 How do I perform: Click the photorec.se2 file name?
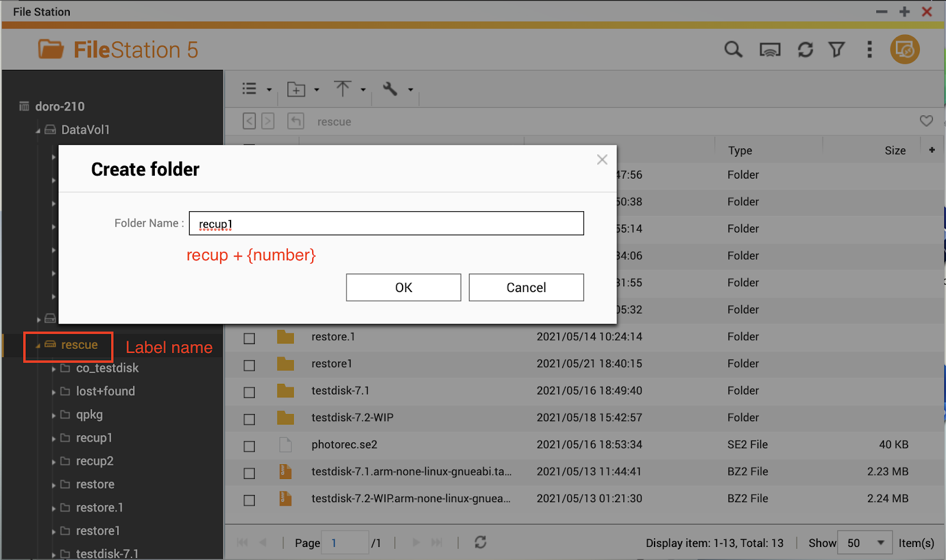pyautogui.click(x=344, y=445)
